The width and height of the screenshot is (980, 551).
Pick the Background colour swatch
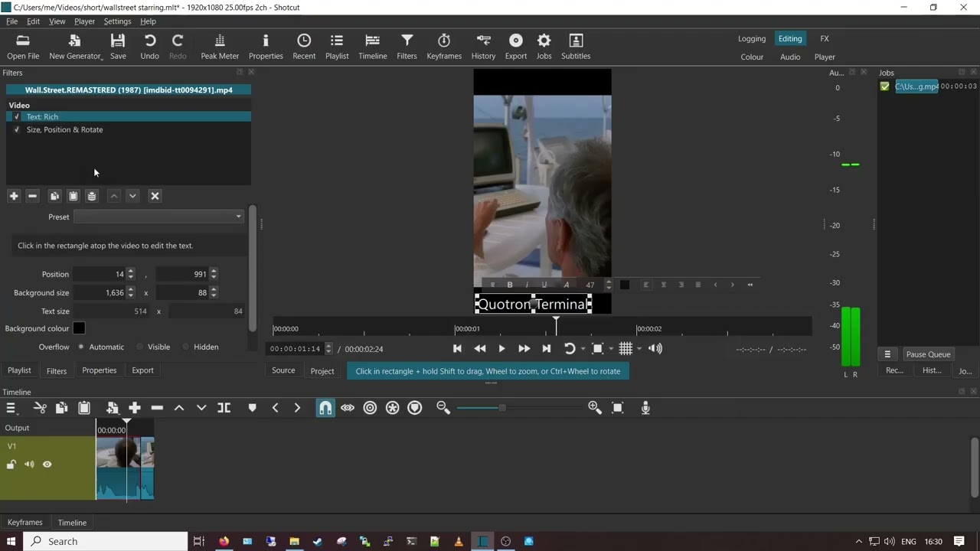79,328
